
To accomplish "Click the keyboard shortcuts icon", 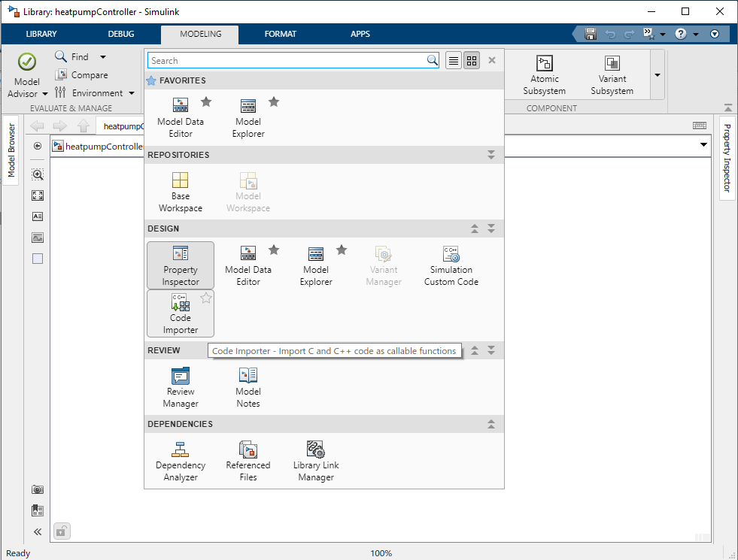I will (700, 125).
